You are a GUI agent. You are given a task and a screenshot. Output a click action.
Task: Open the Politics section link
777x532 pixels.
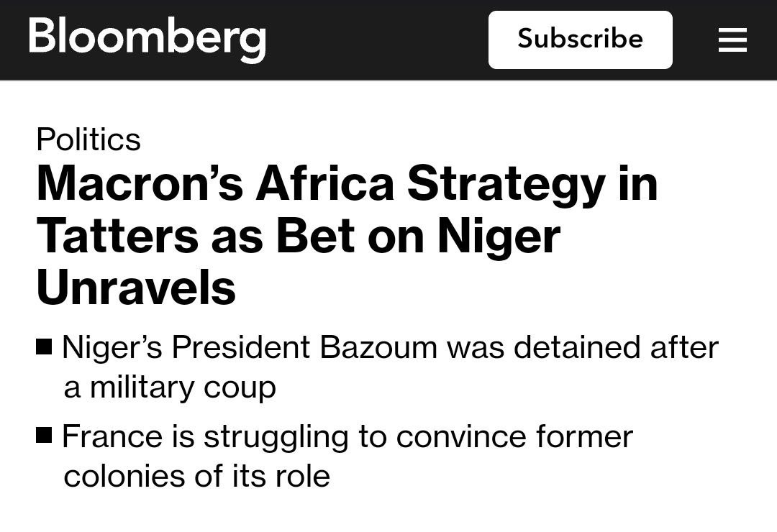pyautogui.click(x=88, y=139)
